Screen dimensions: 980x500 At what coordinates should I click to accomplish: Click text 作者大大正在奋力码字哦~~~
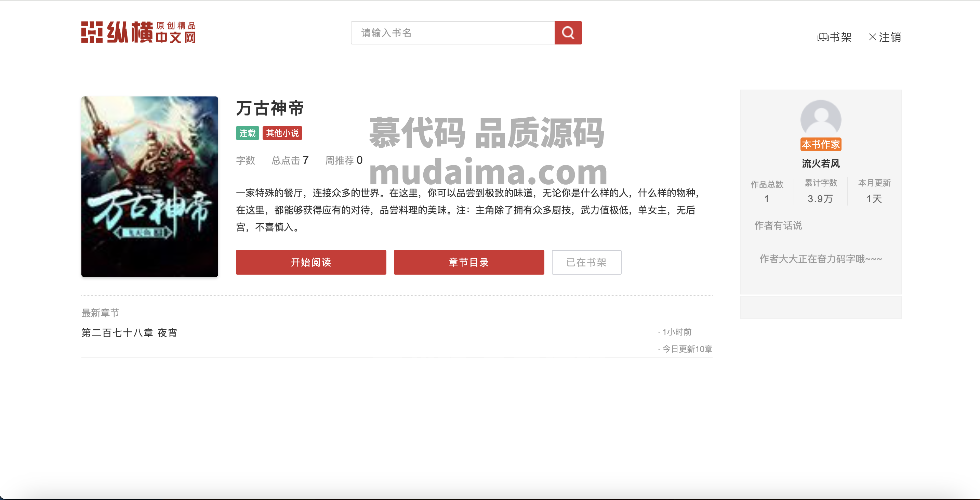coord(821,259)
